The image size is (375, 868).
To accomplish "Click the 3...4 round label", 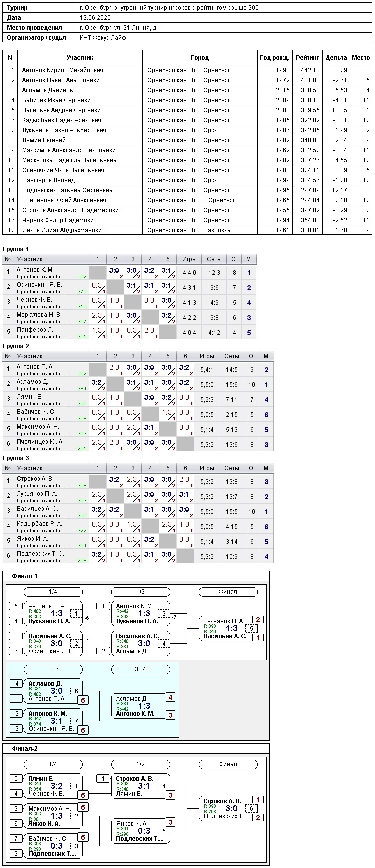I will 140,669.
